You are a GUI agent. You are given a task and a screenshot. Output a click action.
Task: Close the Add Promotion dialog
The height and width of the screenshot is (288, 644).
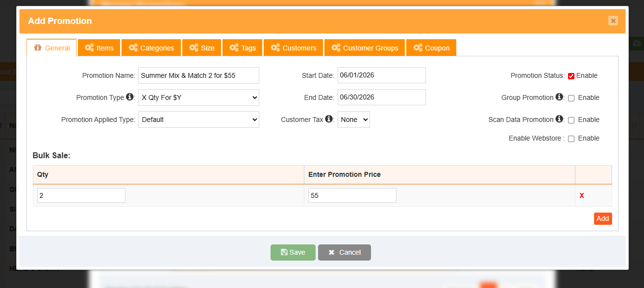613,21
